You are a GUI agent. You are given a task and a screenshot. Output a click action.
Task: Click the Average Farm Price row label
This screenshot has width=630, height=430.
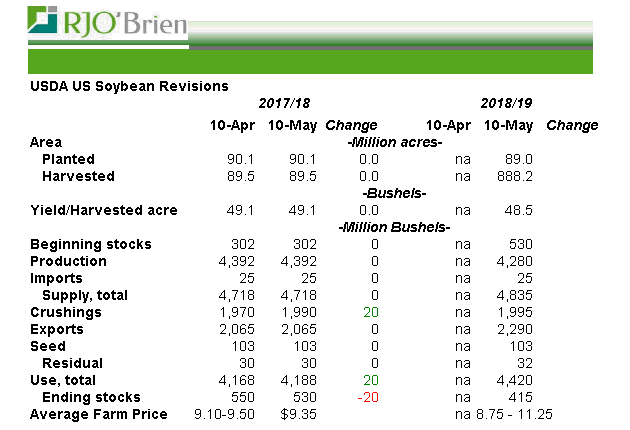coord(99,414)
